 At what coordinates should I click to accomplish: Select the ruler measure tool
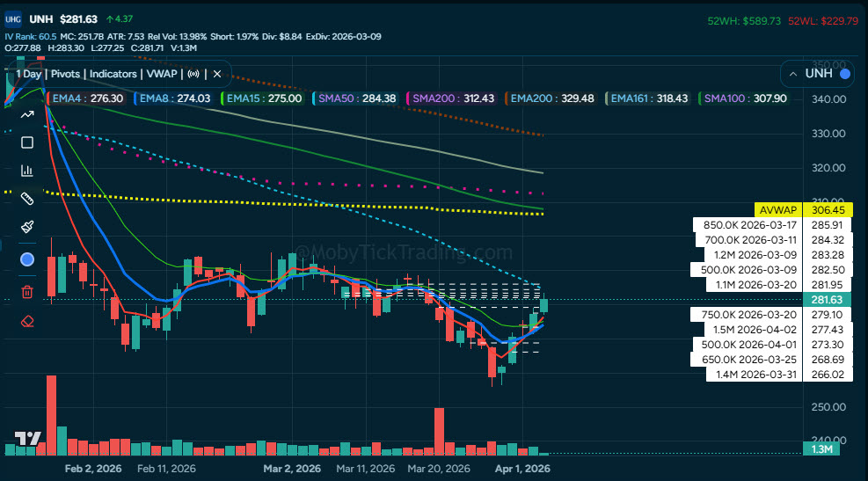(26, 199)
